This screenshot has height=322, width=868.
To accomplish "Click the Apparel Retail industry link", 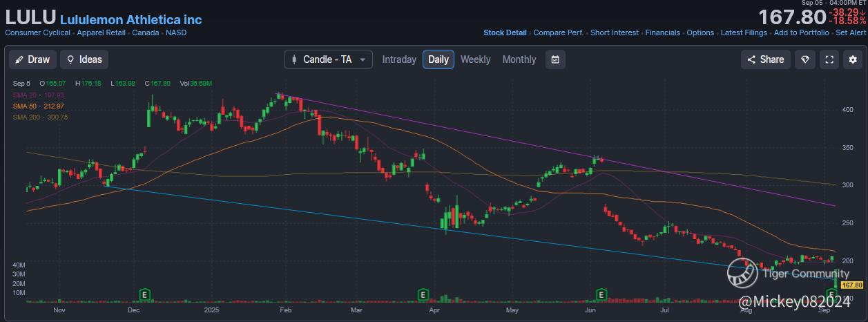I will click(x=102, y=32).
